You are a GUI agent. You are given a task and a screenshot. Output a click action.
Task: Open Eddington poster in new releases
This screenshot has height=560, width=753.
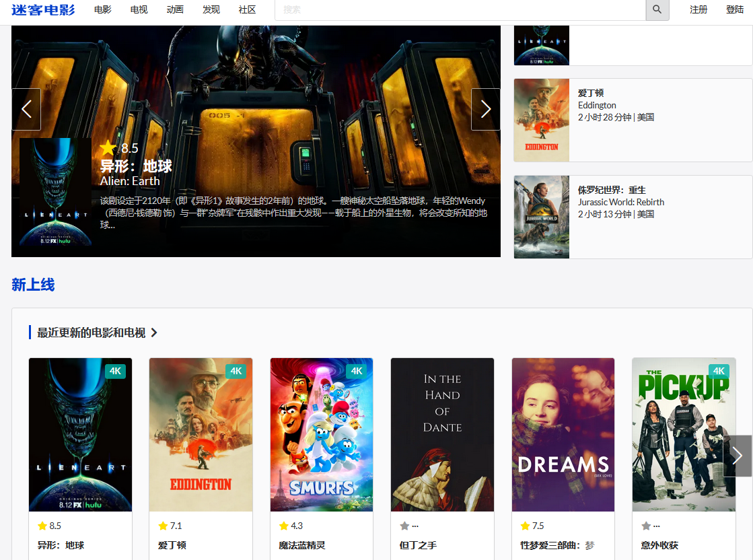tap(201, 435)
